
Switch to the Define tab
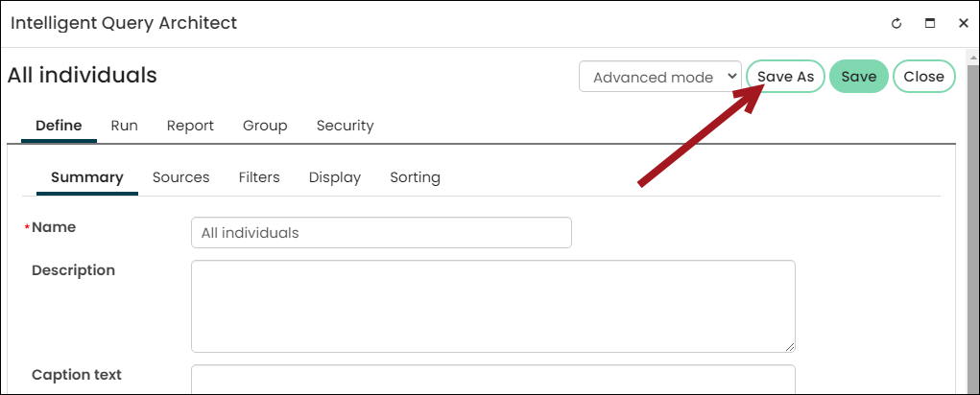click(x=59, y=126)
